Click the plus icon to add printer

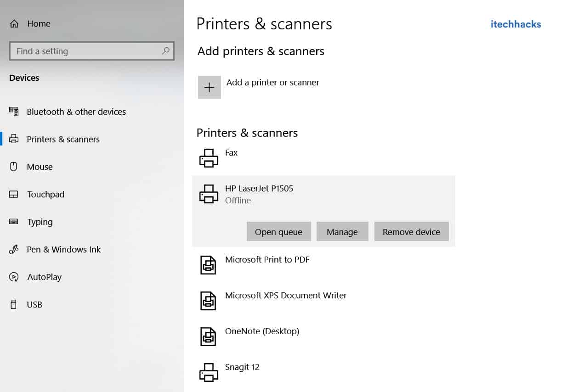click(209, 87)
